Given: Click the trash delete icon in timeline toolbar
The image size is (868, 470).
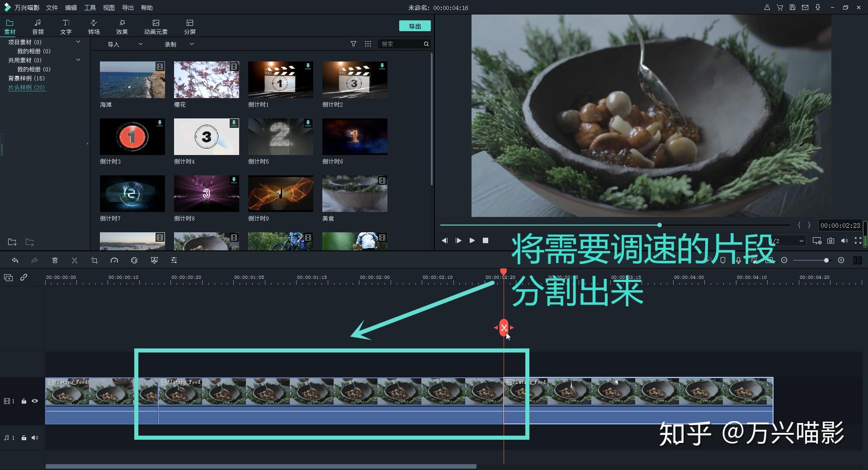Looking at the screenshot, I should (55, 260).
